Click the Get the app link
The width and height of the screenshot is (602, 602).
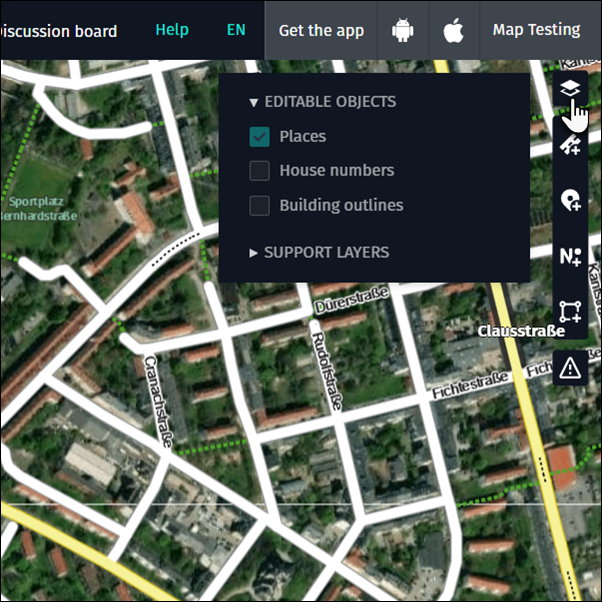tap(321, 31)
